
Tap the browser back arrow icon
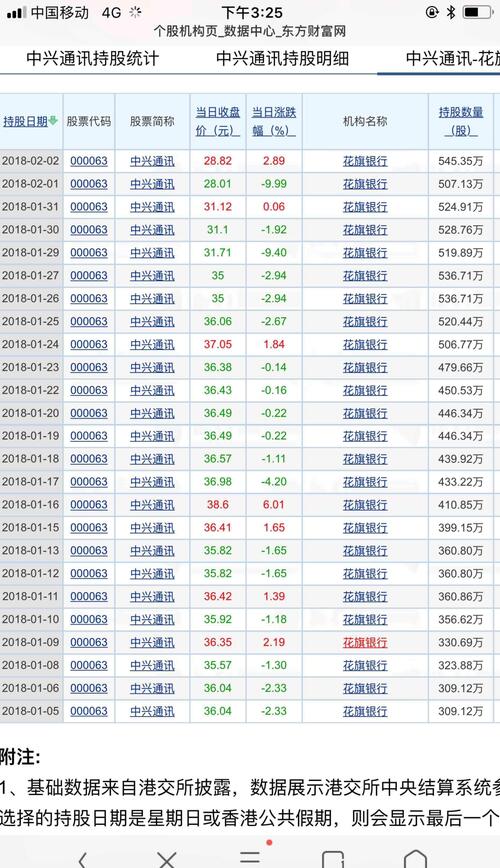[83, 859]
